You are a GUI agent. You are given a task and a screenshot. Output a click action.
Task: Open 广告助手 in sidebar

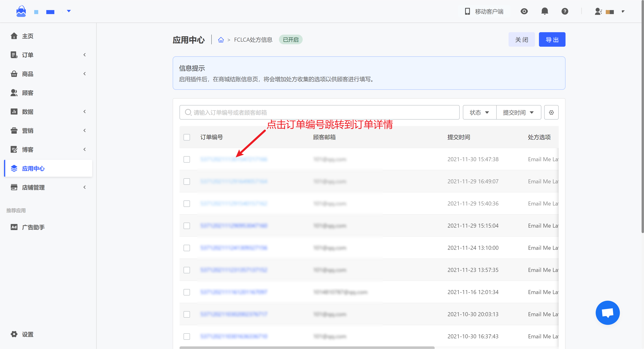pyautogui.click(x=33, y=227)
